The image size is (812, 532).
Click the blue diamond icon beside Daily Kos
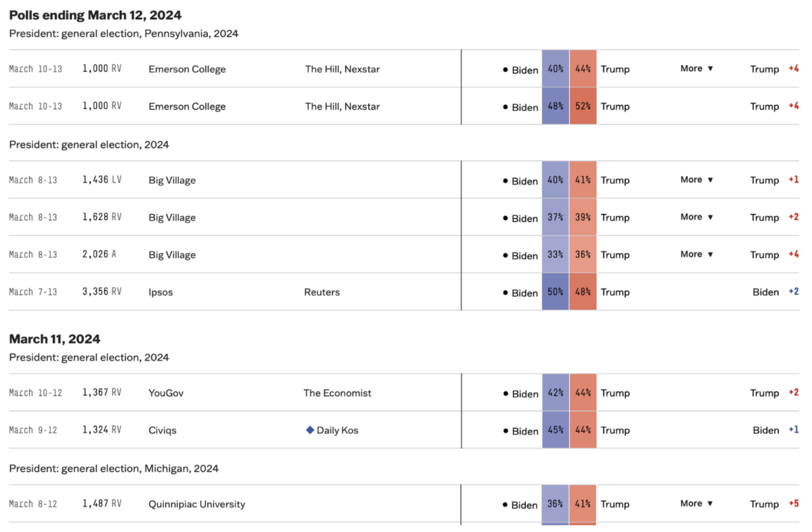click(310, 430)
